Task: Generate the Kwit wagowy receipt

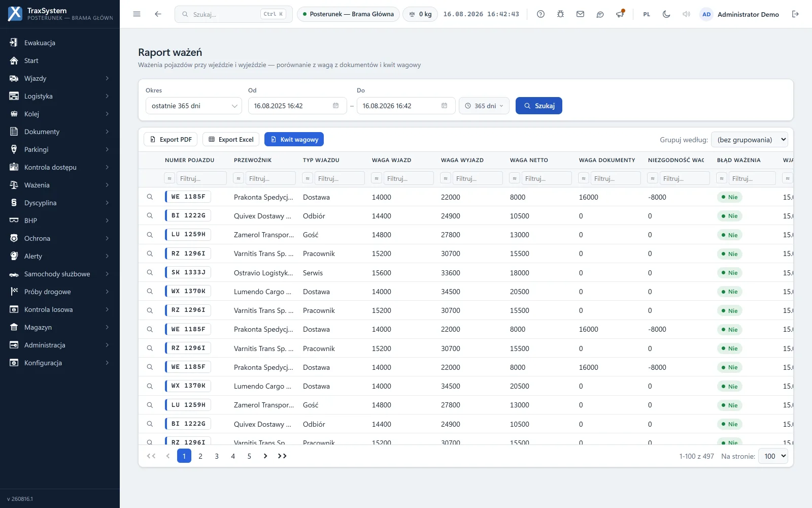Action: [x=294, y=139]
